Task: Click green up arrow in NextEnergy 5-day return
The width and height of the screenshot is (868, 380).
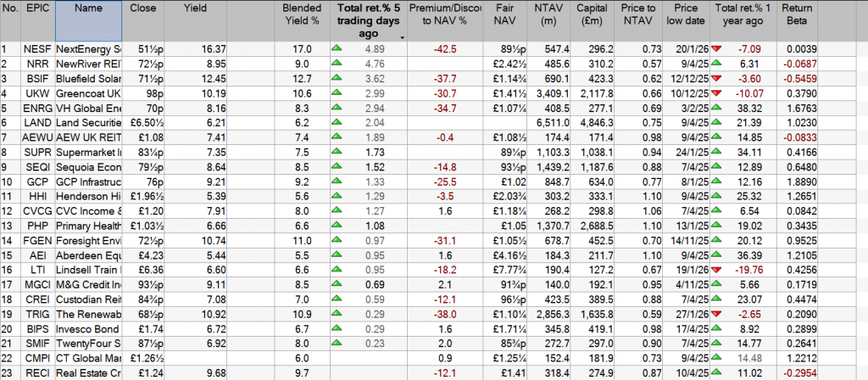Action: 337,49
